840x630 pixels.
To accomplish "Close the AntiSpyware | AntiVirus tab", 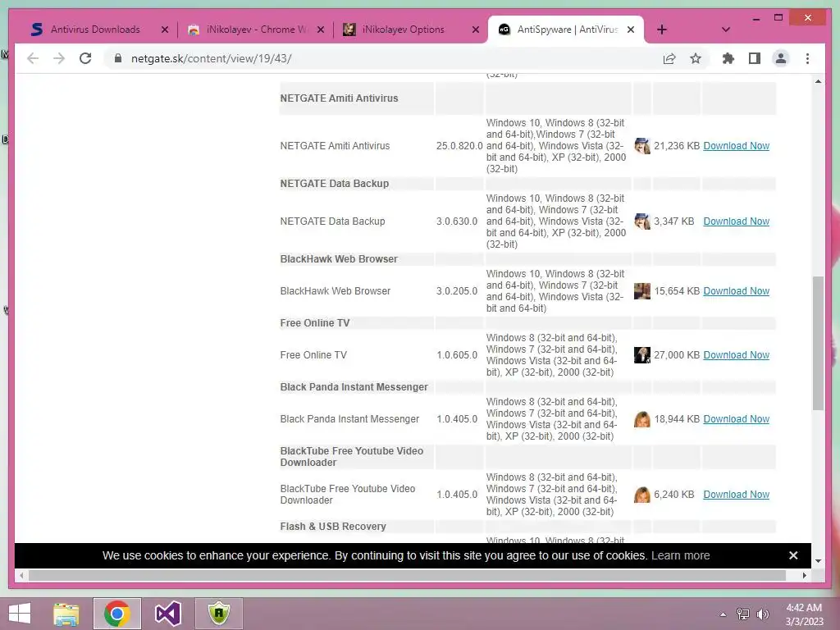I will (631, 30).
